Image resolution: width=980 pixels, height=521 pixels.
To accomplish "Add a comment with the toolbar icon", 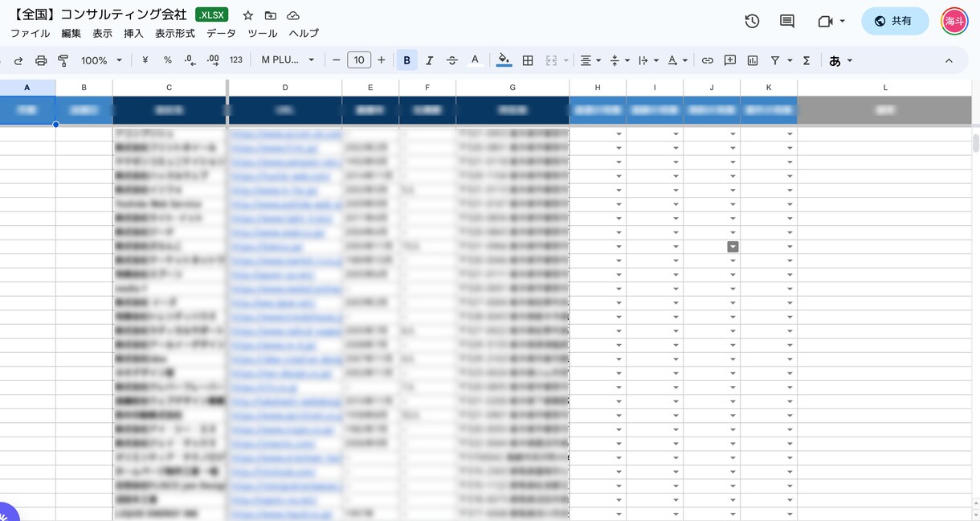I will pyautogui.click(x=730, y=60).
